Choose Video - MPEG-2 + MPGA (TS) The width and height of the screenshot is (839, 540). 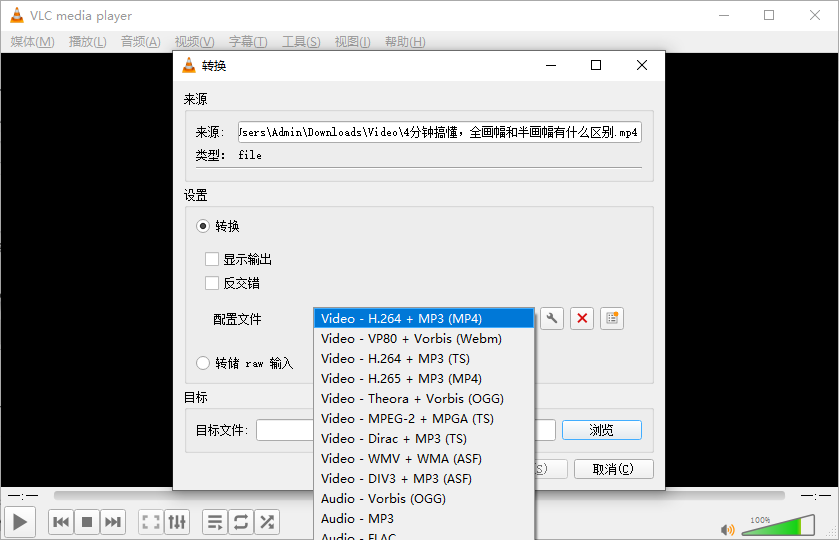[x=424, y=419]
